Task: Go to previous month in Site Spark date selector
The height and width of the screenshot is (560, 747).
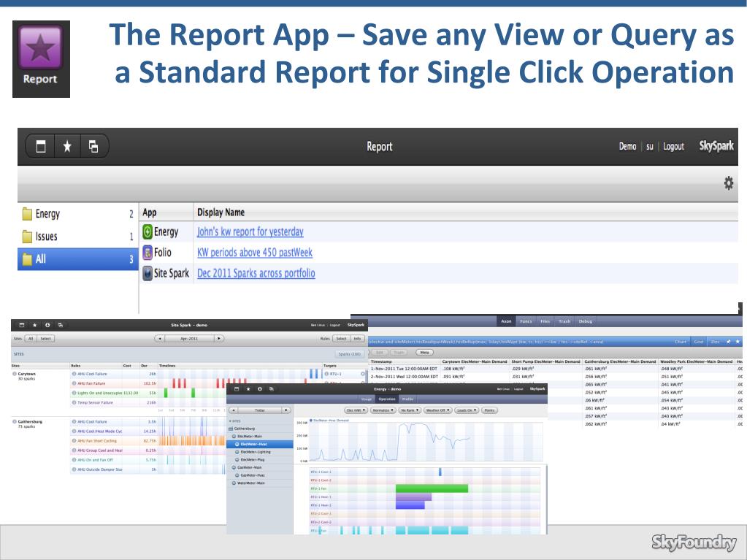Action: (160, 339)
